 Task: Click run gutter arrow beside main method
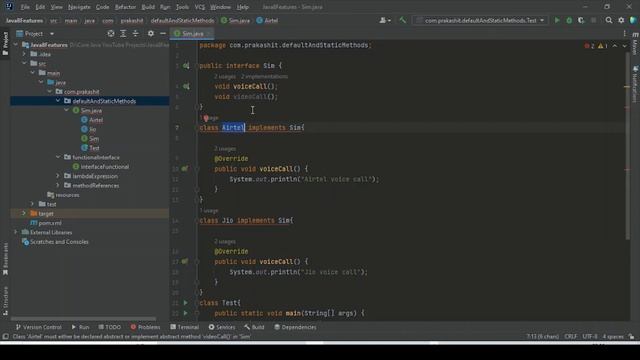click(185, 313)
